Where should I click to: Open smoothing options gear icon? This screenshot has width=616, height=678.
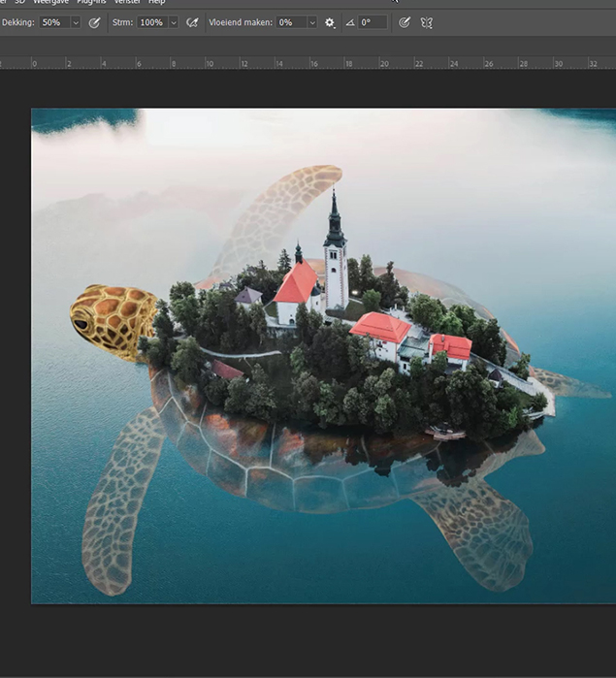tap(330, 22)
